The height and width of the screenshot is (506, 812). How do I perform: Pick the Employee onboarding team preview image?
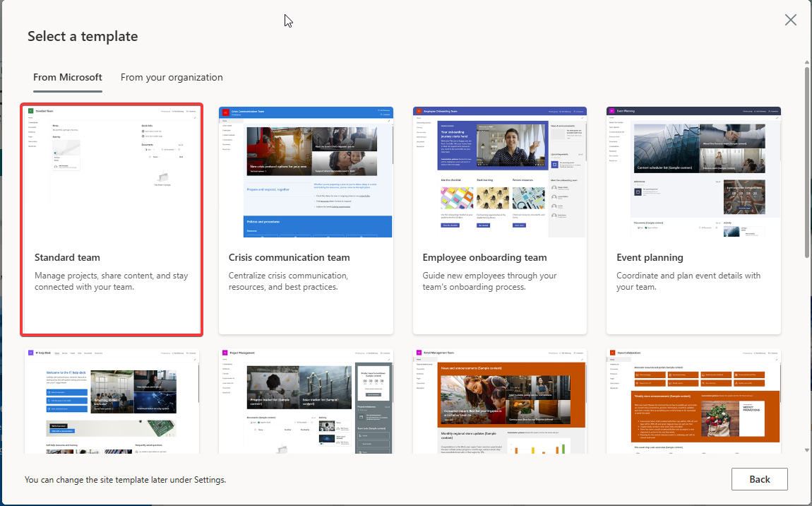[x=500, y=172]
